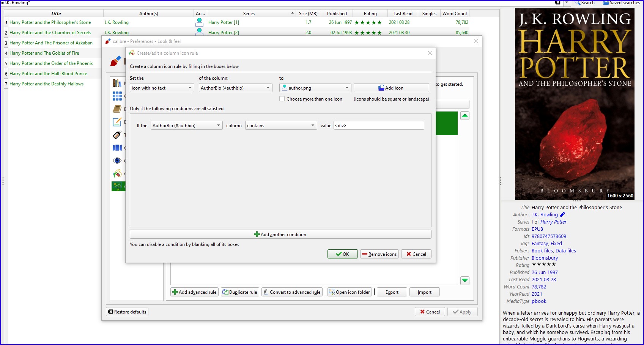Image resolution: width=644 pixels, height=345 pixels.
Task: Select Harry Potter and the Deathly Hallows row
Action: (x=47, y=84)
